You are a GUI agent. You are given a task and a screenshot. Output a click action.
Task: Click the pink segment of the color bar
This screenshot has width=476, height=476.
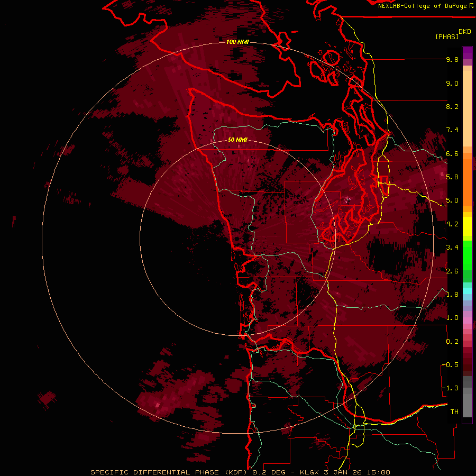(467, 321)
